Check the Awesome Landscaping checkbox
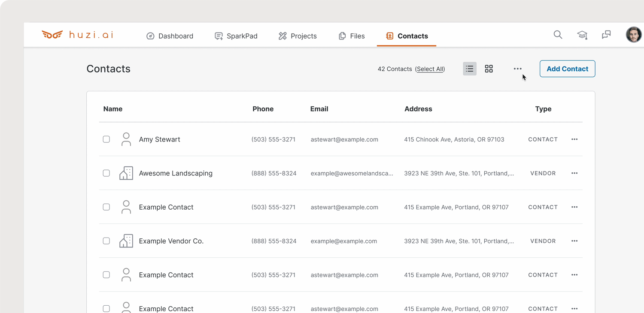The width and height of the screenshot is (644, 313). [x=106, y=173]
